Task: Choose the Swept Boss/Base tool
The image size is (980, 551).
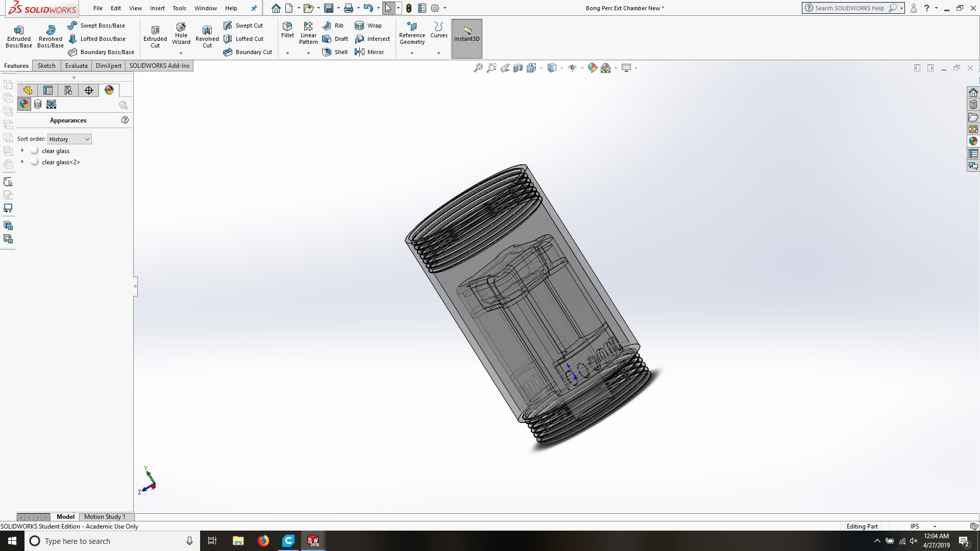Action: tap(96, 26)
